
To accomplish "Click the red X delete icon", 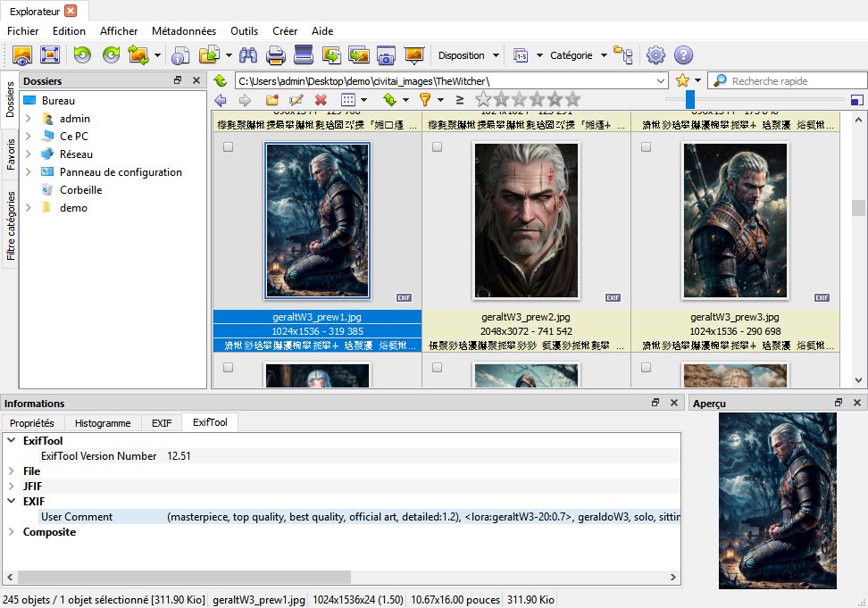I will [321, 100].
